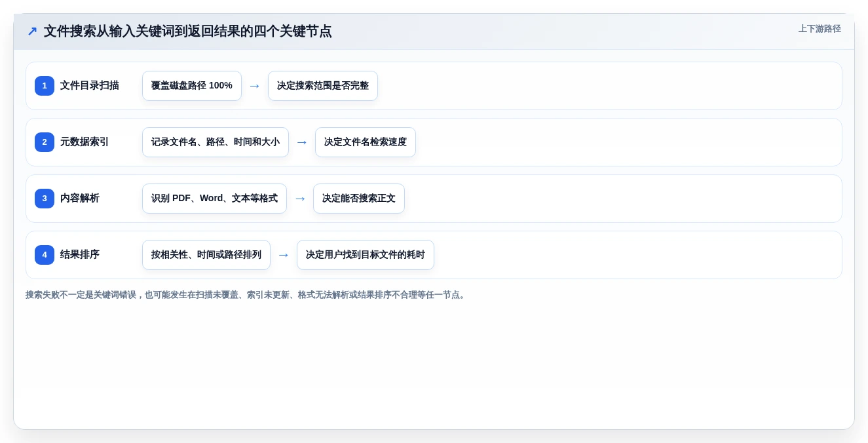Select the 内容解析 step label

point(80,199)
